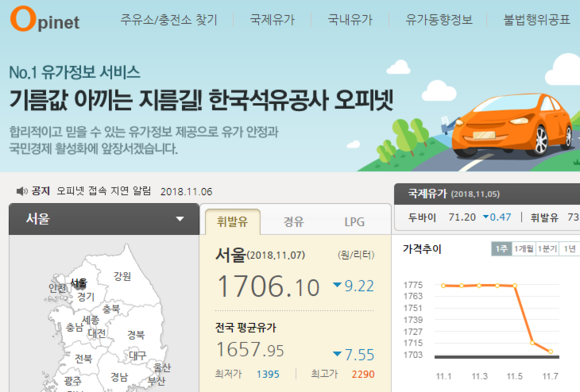Select 대전 on the map
The image size is (580, 392).
click(97, 333)
